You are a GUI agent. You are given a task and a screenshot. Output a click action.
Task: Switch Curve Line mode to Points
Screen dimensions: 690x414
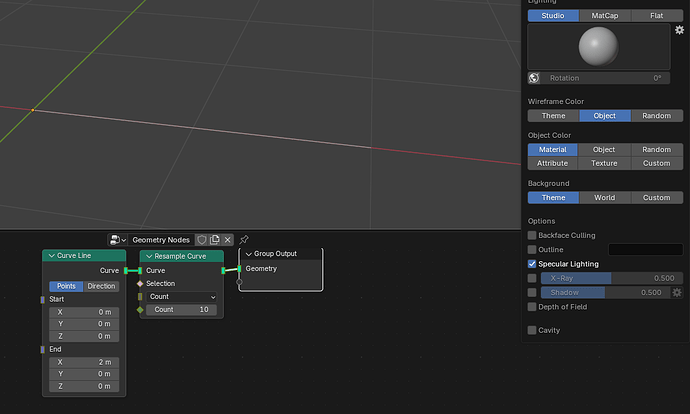click(x=66, y=286)
